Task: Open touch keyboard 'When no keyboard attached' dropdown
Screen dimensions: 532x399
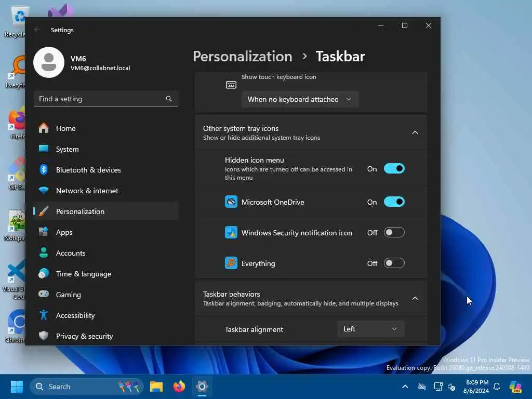Action: [x=300, y=99]
